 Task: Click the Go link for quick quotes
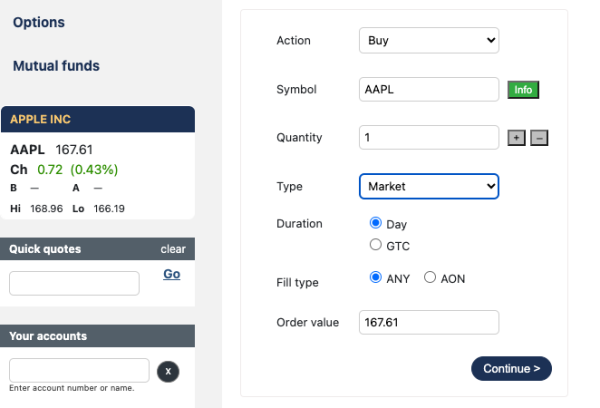coord(171,273)
